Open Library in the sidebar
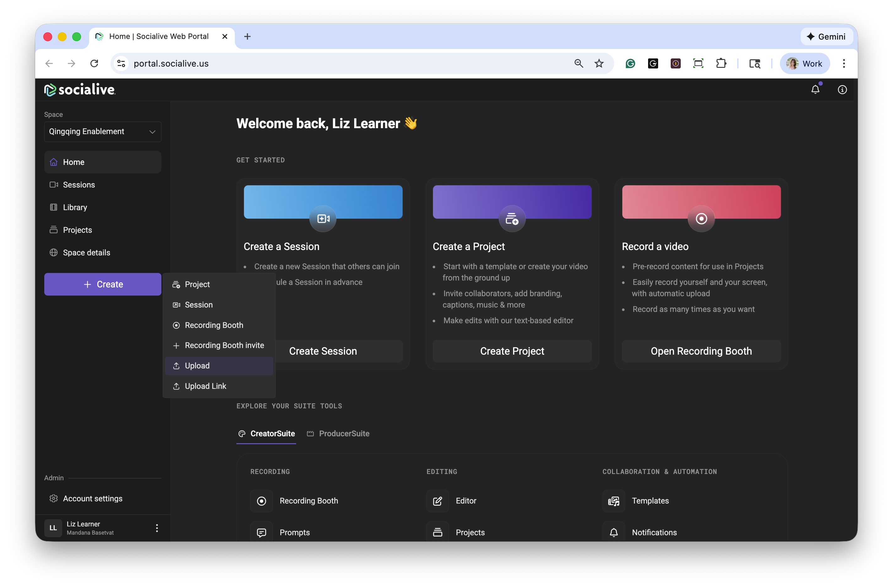The width and height of the screenshot is (893, 588). click(75, 208)
